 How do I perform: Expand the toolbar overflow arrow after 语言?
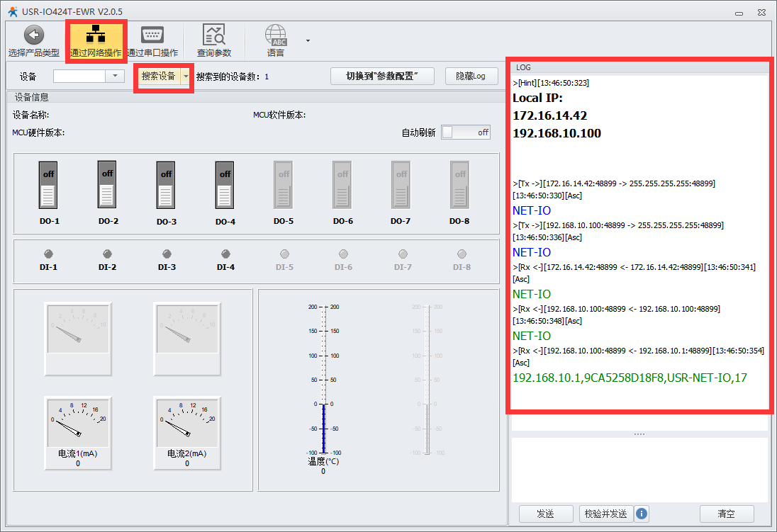point(308,40)
